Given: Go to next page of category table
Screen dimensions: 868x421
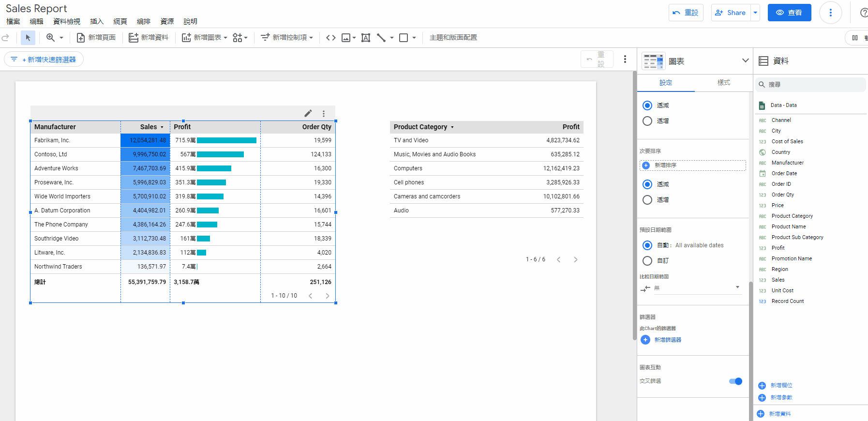Looking at the screenshot, I should [576, 260].
